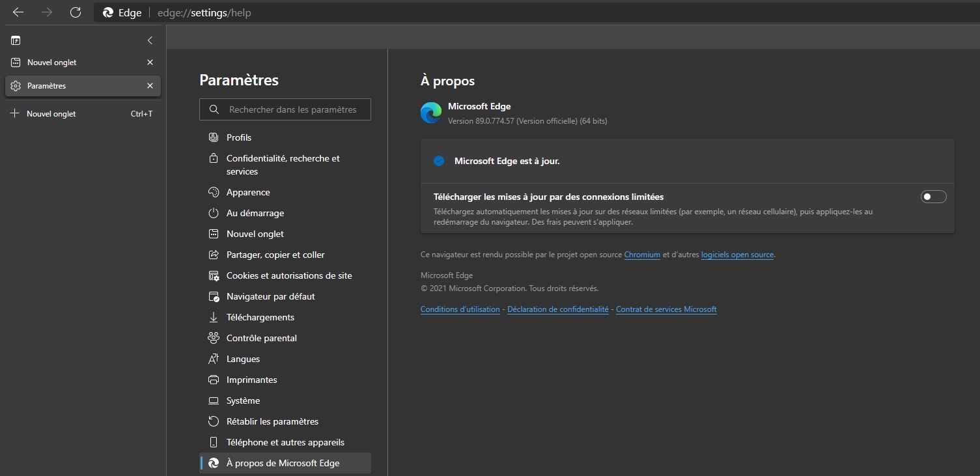Image resolution: width=980 pixels, height=476 pixels.
Task: Select Cookies et autorisations de site
Action: click(288, 275)
